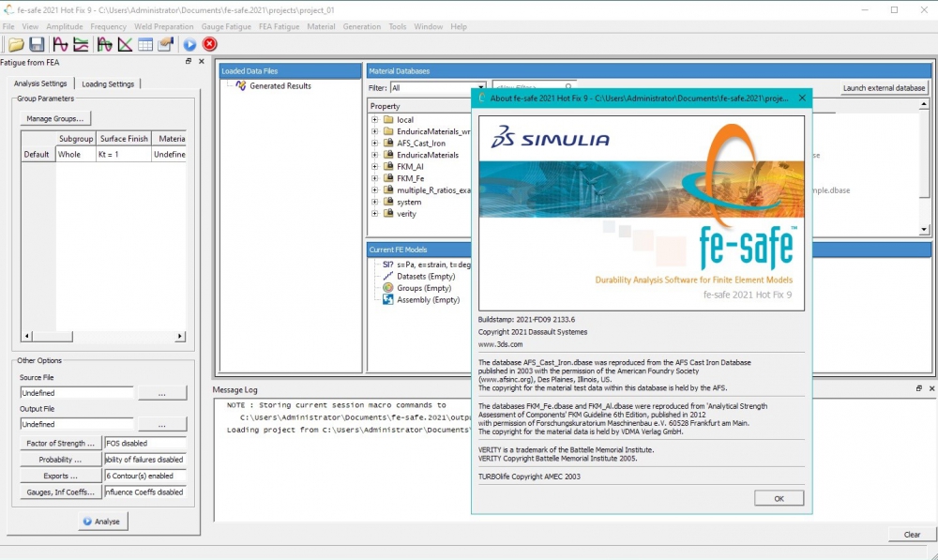This screenshot has height=560, width=938.
Task: Click the Probability button
Action: tap(60, 460)
